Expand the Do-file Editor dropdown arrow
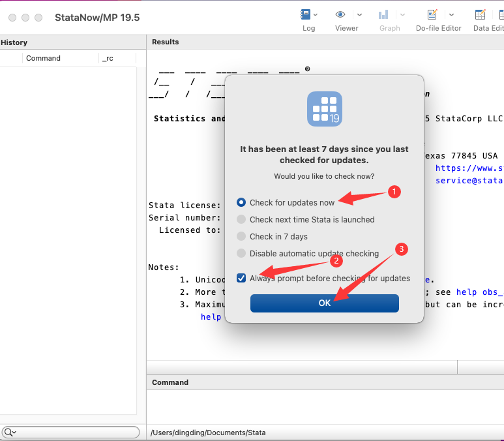Viewport: 504px width, 441px height. point(451,14)
